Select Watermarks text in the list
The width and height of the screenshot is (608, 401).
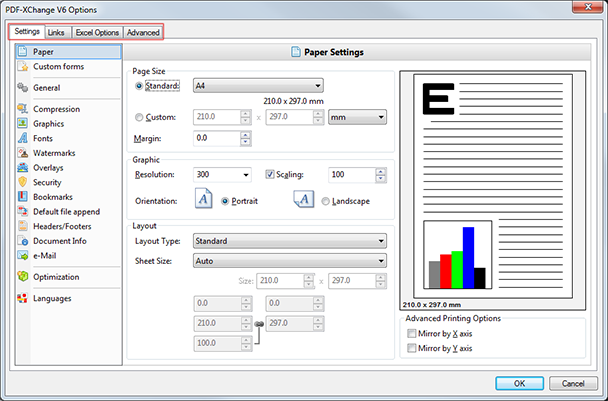[x=54, y=153]
